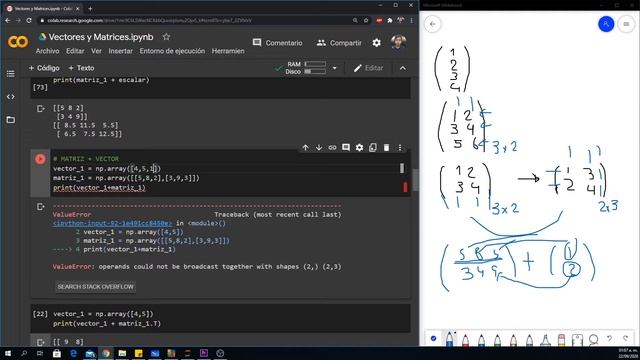Expand the RAM and Disk resources dropdown
This screenshot has width=640, height=360.
coord(335,68)
